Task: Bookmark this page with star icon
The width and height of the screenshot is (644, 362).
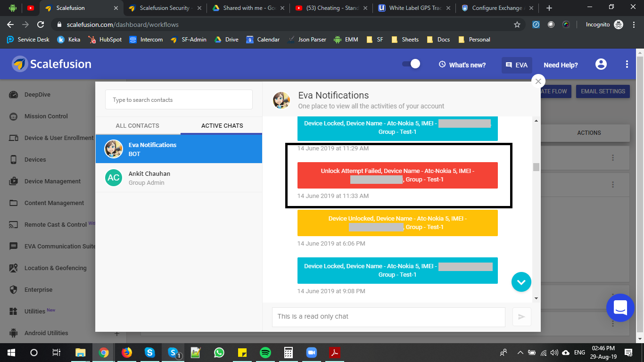Action: (517, 25)
